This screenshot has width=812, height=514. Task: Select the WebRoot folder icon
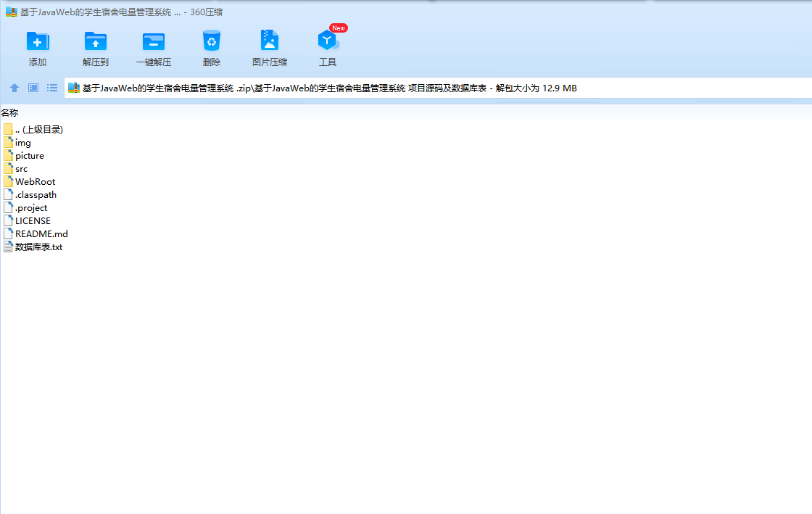click(8, 181)
